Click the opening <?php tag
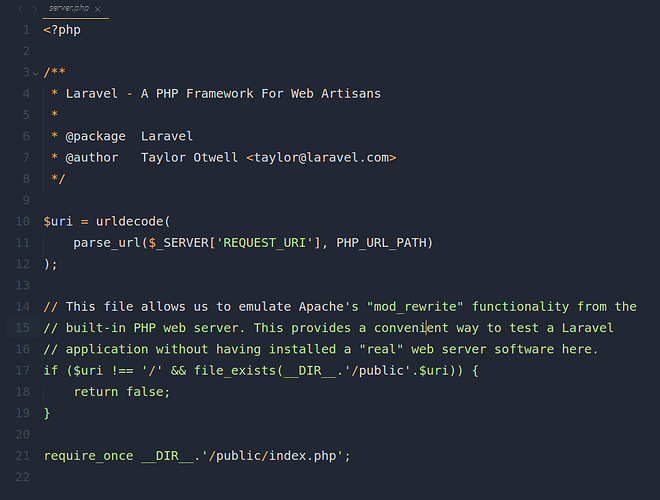This screenshot has width=660, height=500. click(62, 30)
